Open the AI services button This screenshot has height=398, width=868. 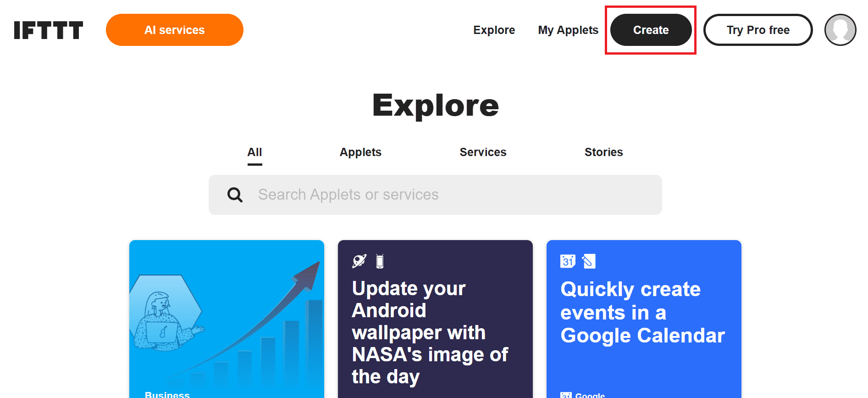coord(175,30)
